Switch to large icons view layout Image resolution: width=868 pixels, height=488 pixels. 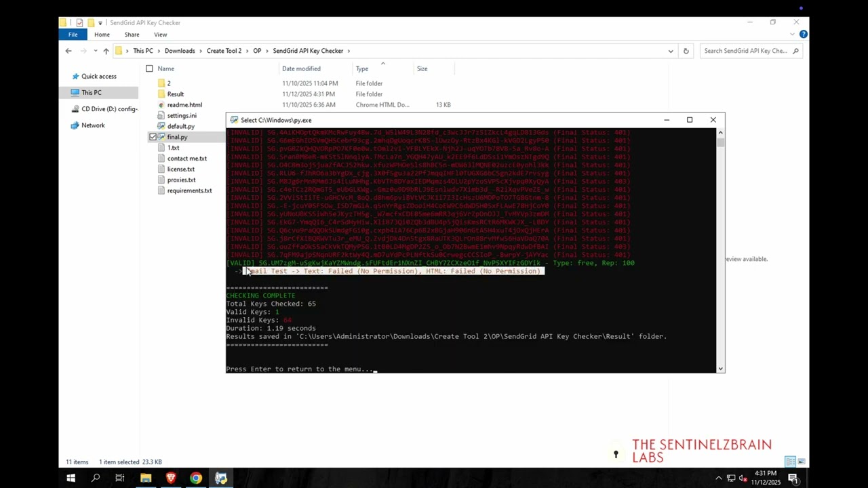[x=801, y=462]
